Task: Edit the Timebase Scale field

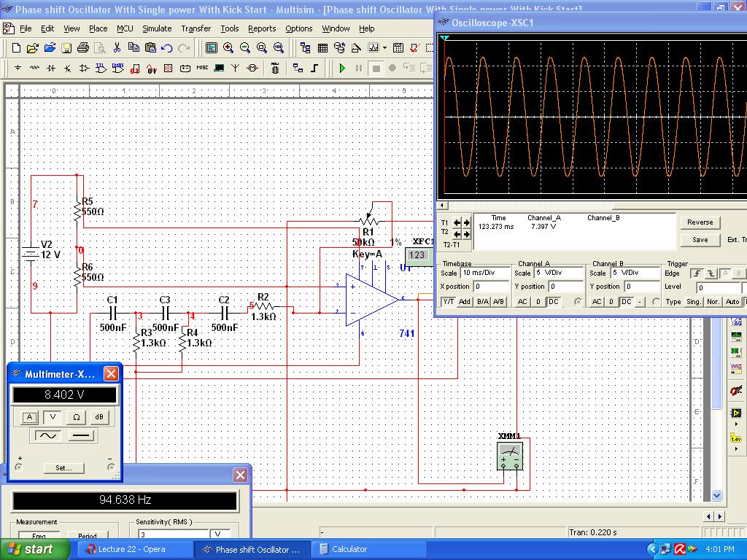Action: click(x=485, y=273)
